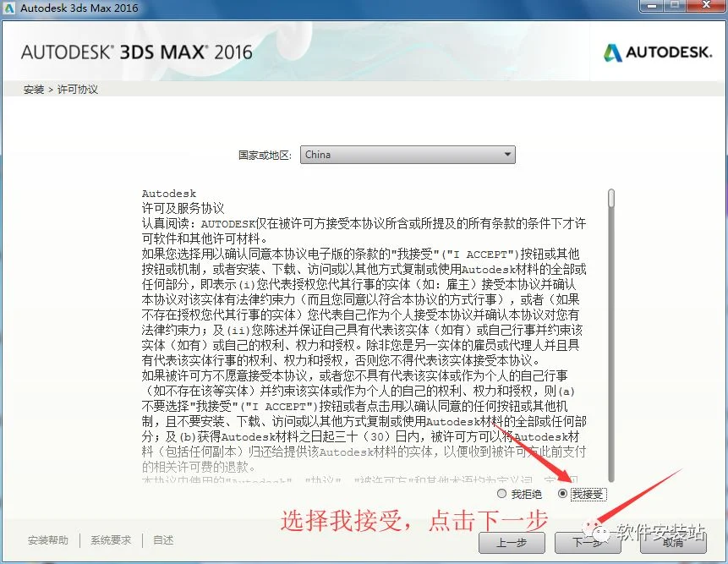The image size is (728, 564).
Task: Click the 取消 button
Action: coord(673,542)
